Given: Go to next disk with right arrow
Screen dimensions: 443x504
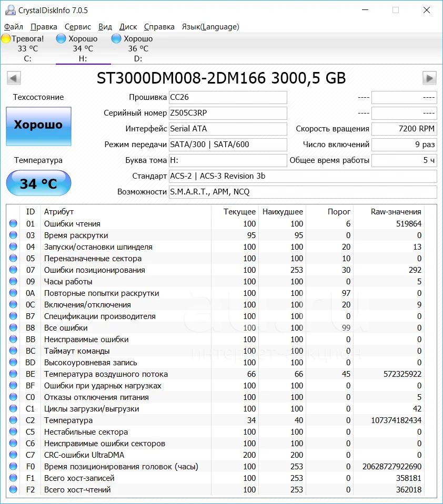Looking at the screenshot, I should 429,78.
